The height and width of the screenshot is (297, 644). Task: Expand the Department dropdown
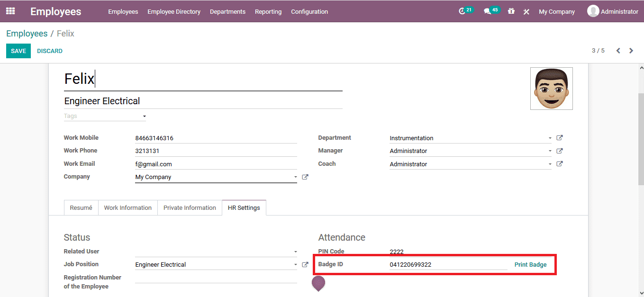point(550,138)
